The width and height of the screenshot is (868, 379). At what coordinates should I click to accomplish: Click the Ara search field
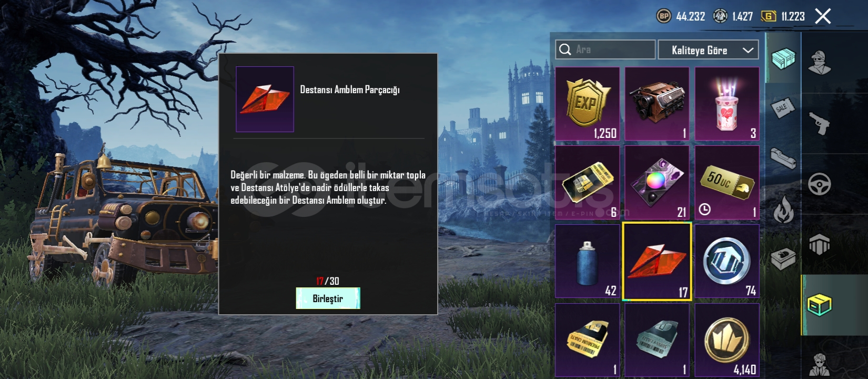point(605,49)
